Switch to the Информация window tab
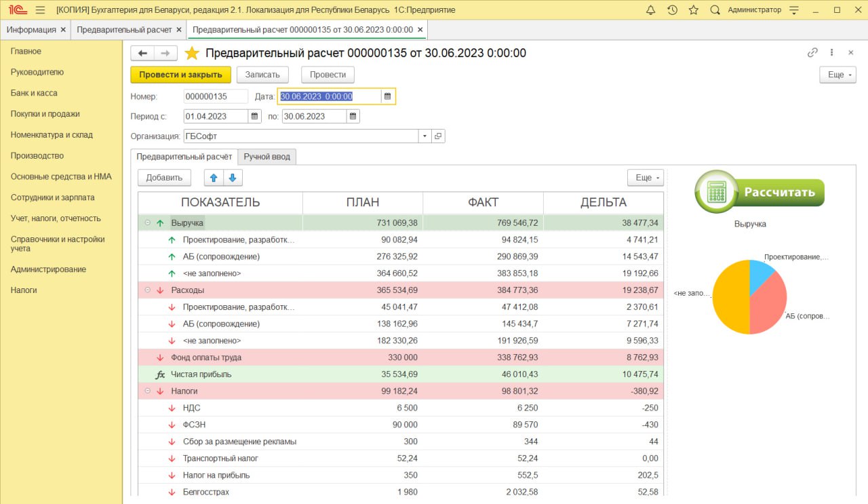Image resolution: width=868 pixels, height=504 pixels. 31,30
